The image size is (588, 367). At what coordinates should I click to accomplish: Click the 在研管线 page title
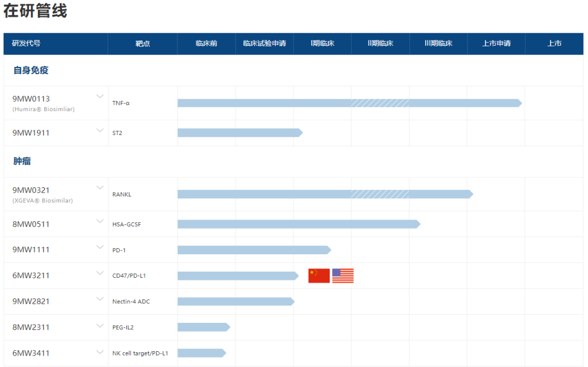point(35,10)
